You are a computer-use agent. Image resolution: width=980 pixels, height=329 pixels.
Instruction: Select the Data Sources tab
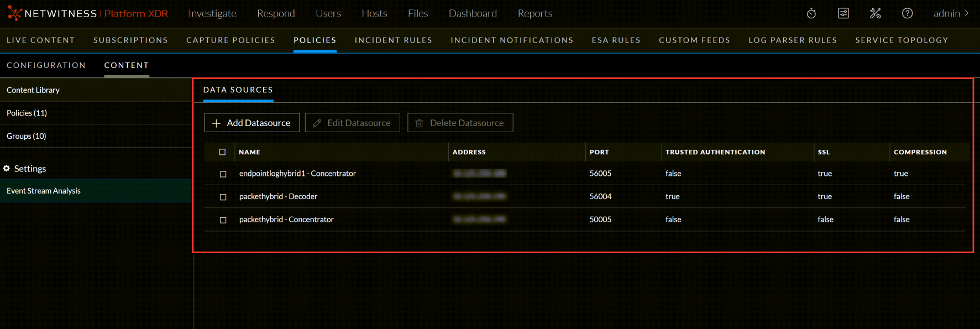[238, 90]
